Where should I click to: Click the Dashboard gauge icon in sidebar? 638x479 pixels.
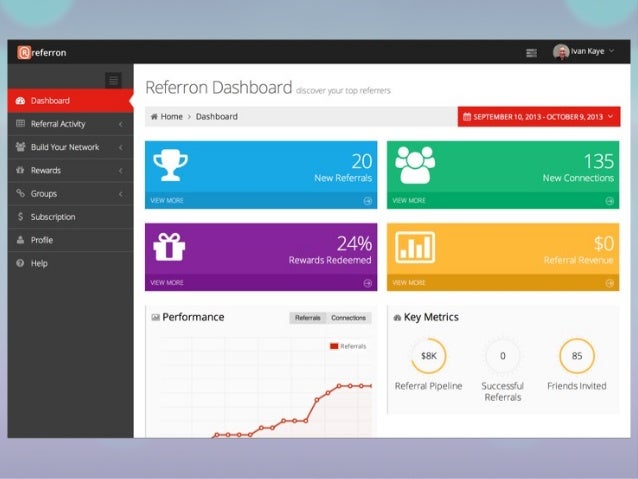pyautogui.click(x=20, y=101)
